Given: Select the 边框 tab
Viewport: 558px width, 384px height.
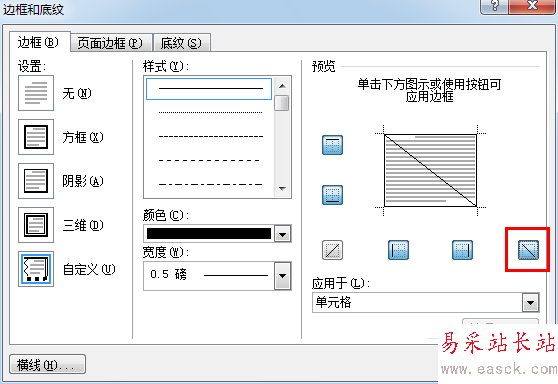Looking at the screenshot, I should tap(39, 42).
